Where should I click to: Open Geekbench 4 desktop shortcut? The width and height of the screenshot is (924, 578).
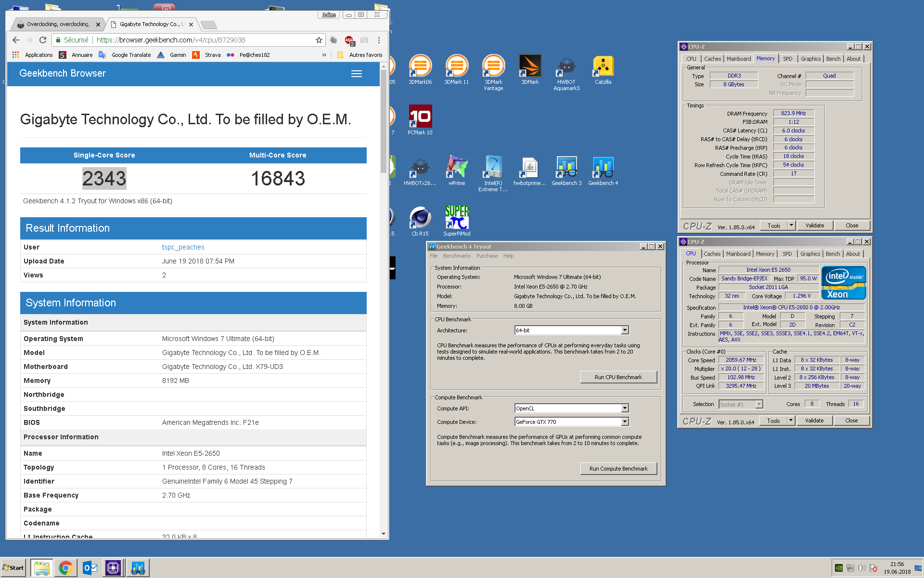(x=603, y=171)
